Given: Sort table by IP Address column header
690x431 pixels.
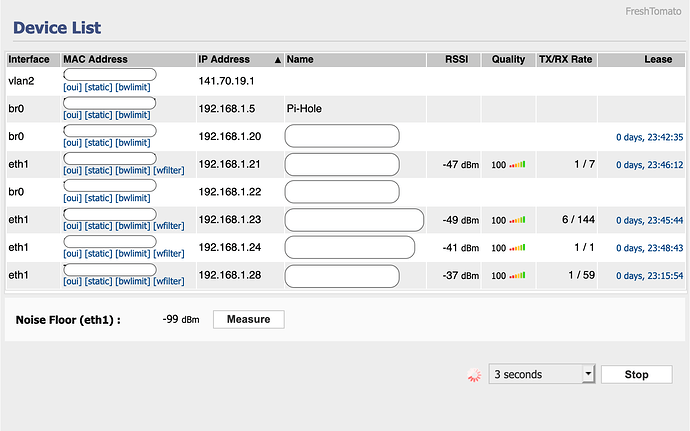Looking at the screenshot, I should tap(233, 59).
